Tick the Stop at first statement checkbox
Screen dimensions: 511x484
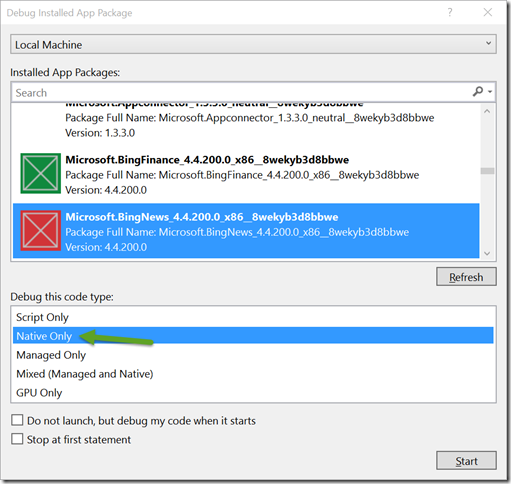pyautogui.click(x=17, y=439)
